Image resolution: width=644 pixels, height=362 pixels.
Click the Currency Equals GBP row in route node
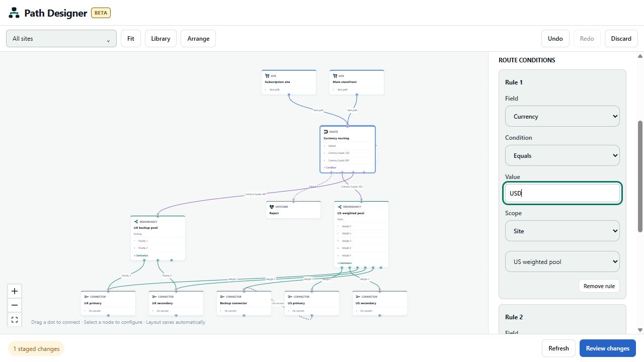click(348, 160)
